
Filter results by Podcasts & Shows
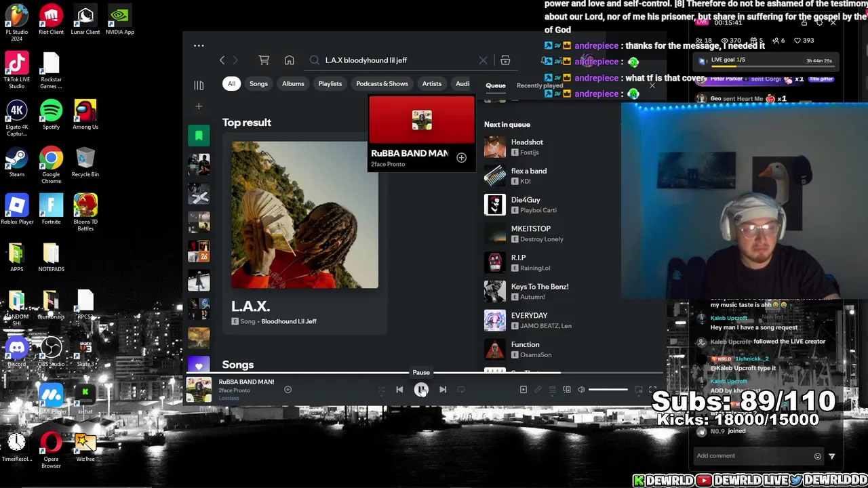[382, 84]
